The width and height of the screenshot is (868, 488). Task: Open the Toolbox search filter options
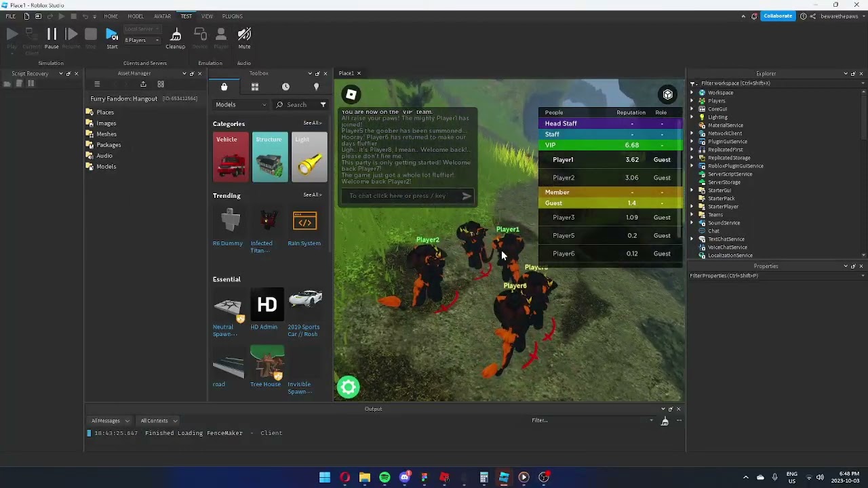pos(323,105)
